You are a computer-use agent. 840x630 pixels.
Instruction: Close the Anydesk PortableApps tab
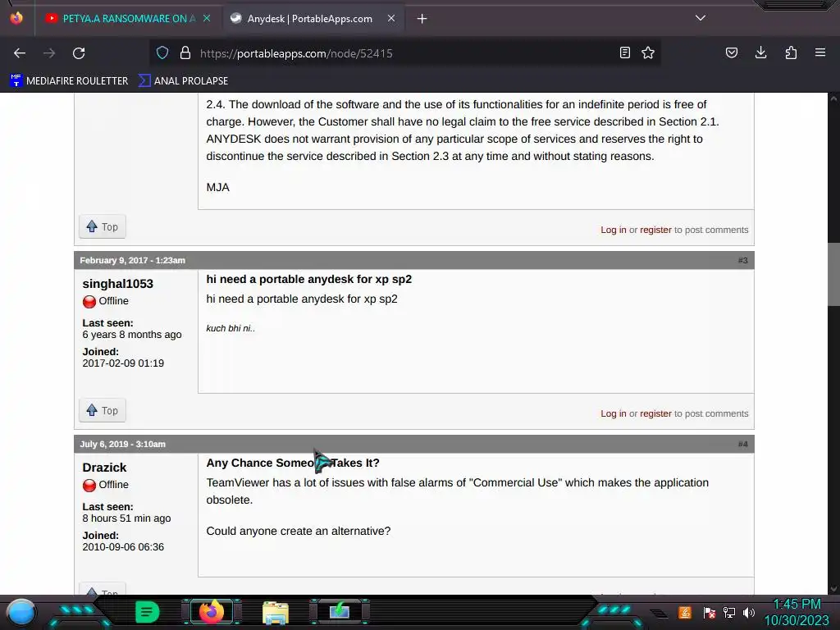[391, 18]
